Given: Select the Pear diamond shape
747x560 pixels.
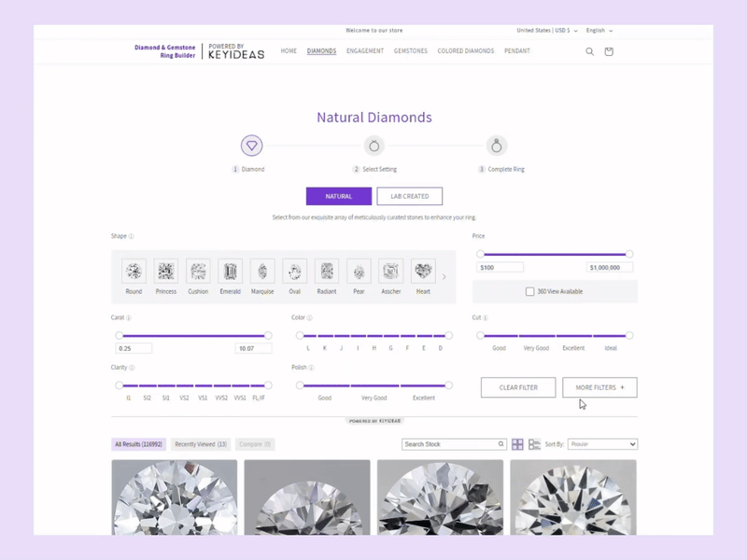Looking at the screenshot, I should (359, 277).
